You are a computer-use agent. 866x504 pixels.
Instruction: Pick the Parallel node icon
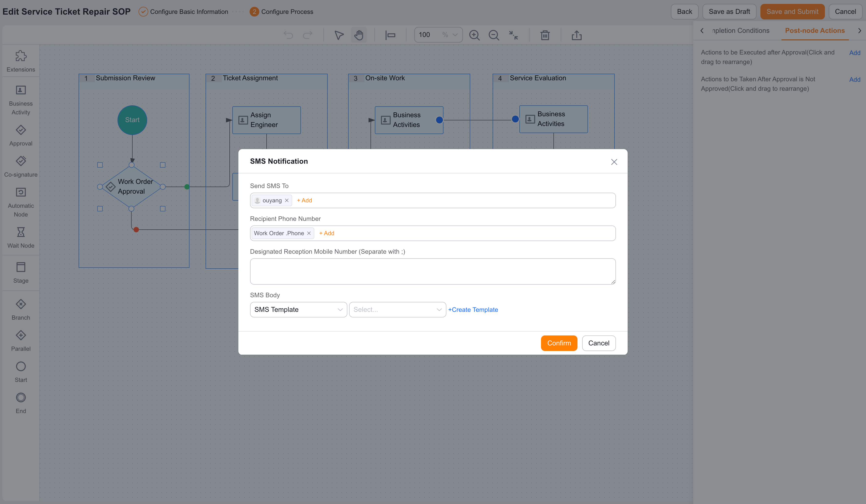pos(21,335)
